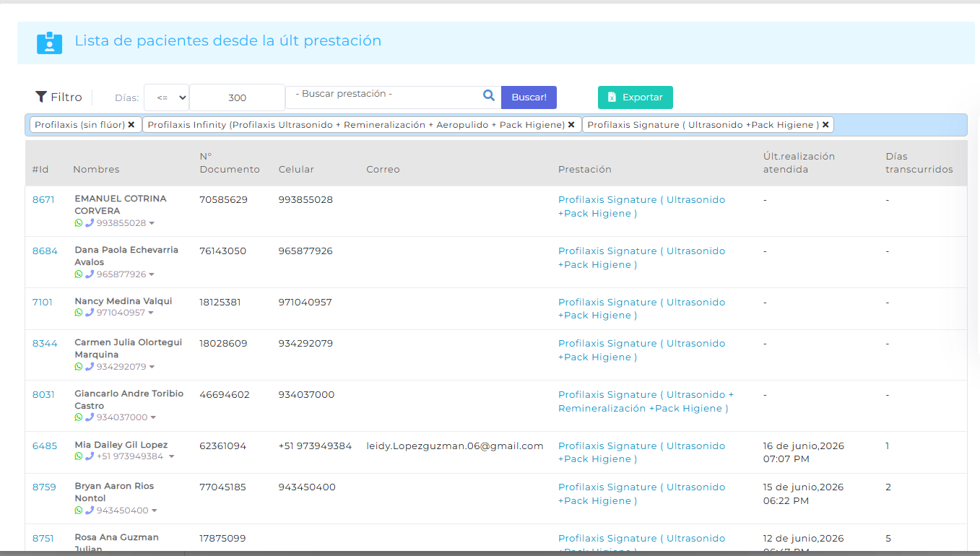Open Remineralización prestación link for Giancarlo Toribio

pos(646,401)
